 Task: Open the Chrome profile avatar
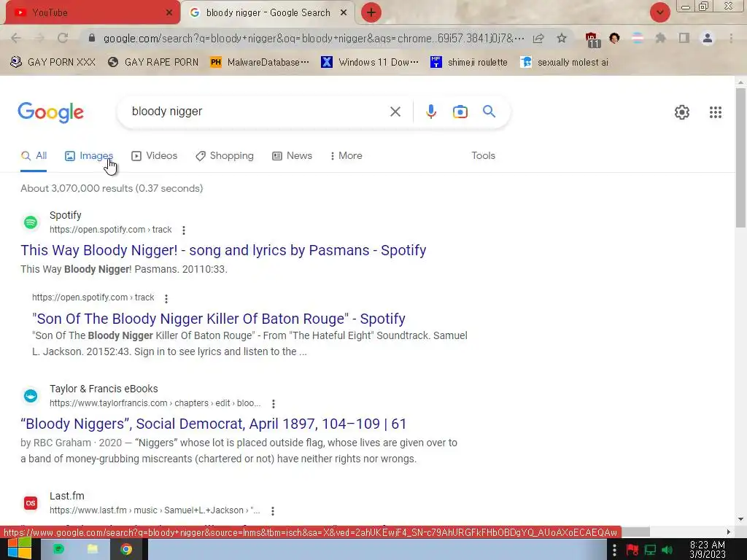[708, 38]
